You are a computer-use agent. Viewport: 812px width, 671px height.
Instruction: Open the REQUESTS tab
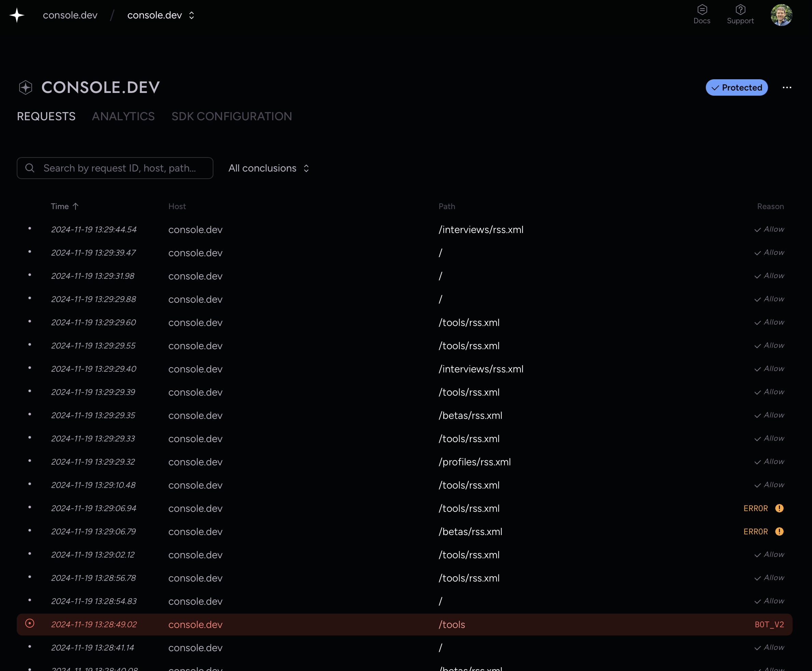[46, 117]
